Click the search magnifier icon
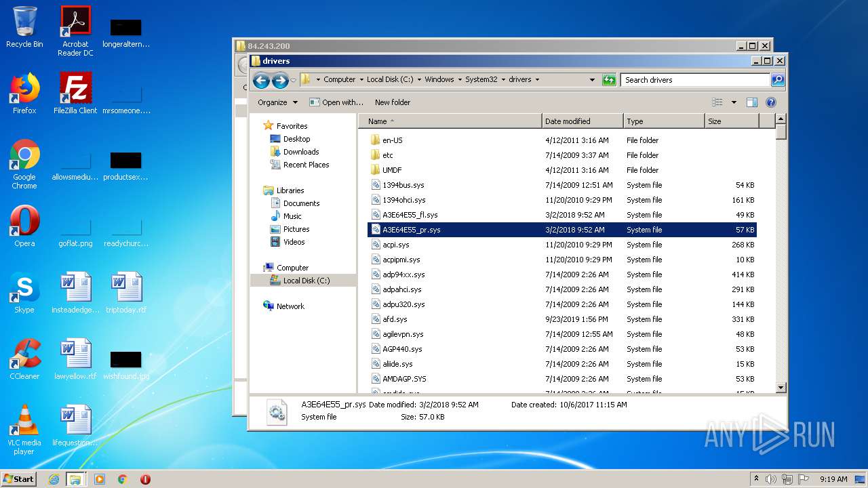The width and height of the screenshot is (868, 488). point(778,80)
